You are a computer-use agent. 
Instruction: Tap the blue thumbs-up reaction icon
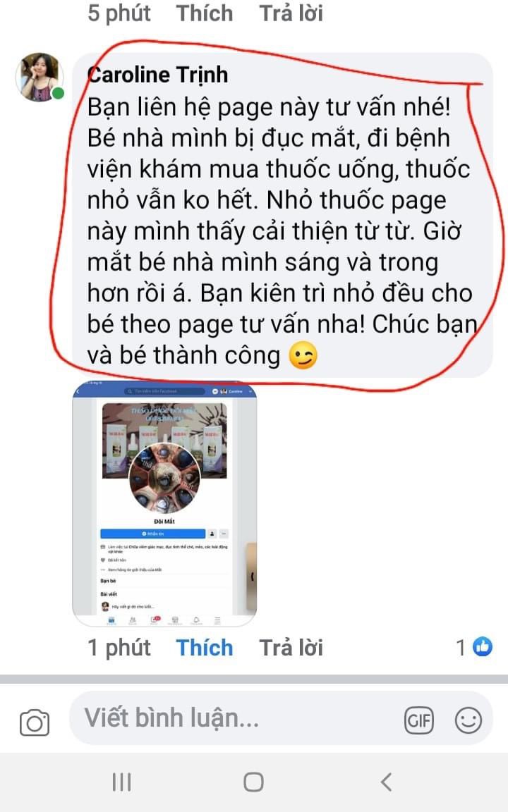483,646
